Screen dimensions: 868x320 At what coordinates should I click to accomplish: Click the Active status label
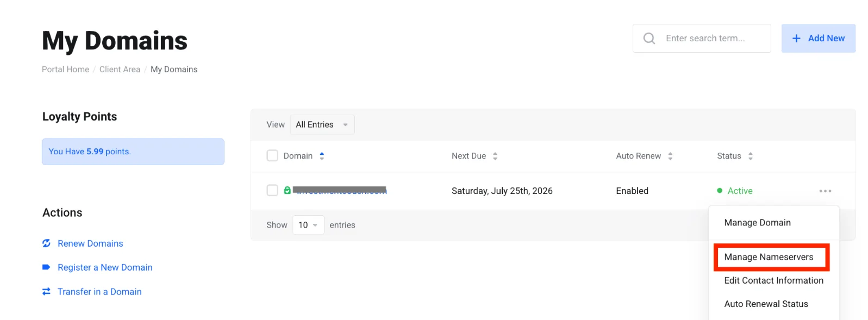click(740, 191)
